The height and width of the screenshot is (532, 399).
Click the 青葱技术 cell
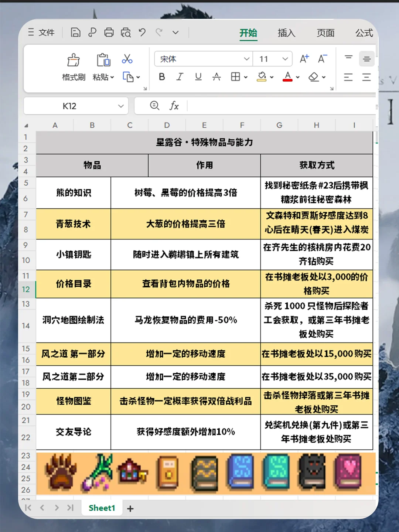point(74,224)
